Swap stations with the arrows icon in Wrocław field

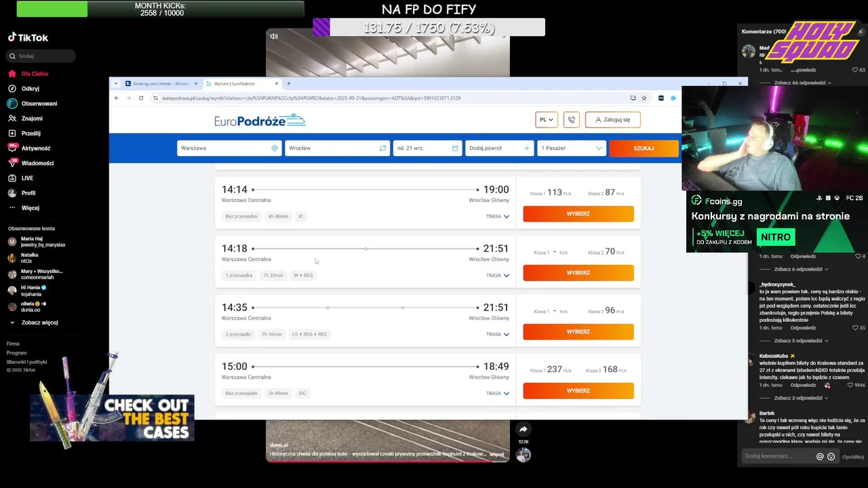[x=382, y=148]
